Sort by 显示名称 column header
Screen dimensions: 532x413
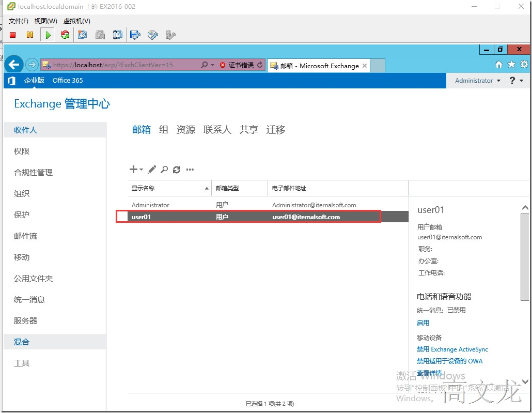(169, 188)
